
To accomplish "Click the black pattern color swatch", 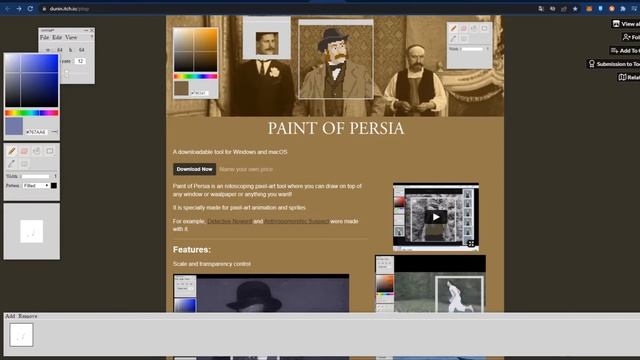I will tap(54, 186).
